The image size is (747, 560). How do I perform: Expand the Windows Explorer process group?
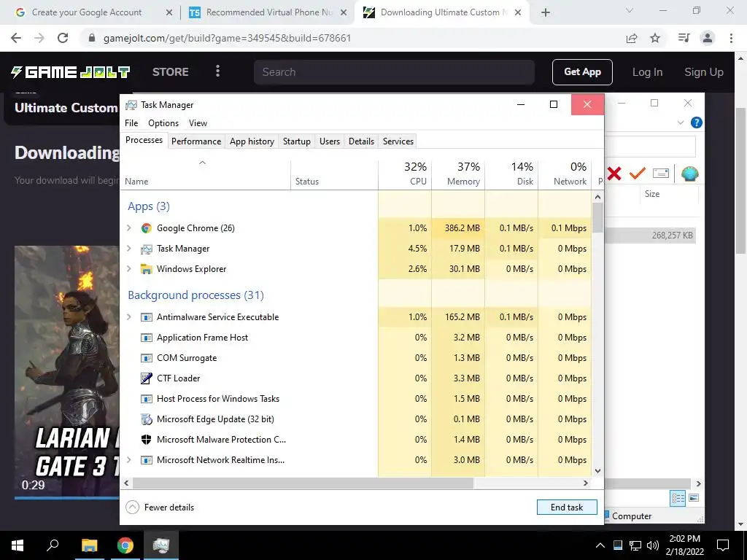point(128,269)
